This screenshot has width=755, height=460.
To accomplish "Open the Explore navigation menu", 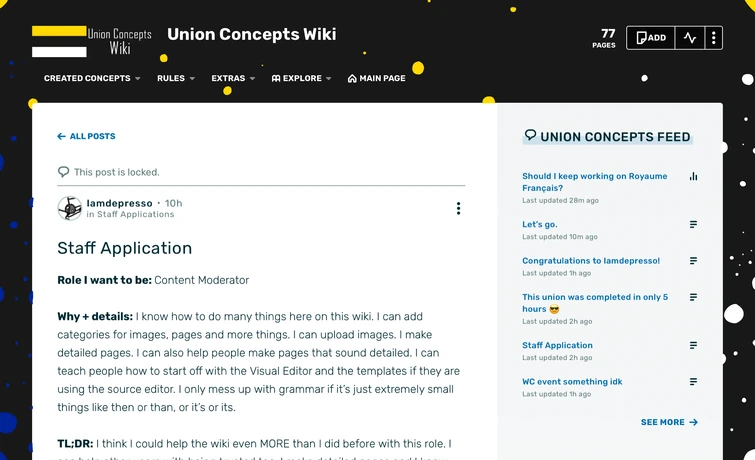I will [301, 78].
